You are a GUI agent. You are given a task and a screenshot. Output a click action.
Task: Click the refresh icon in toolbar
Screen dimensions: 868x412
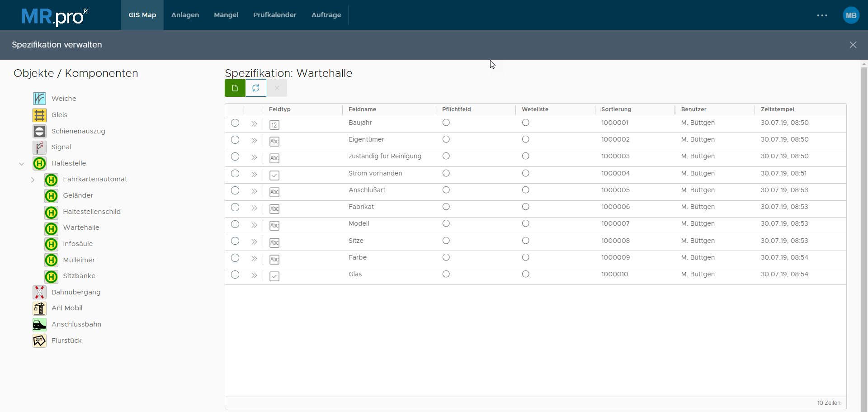tap(256, 88)
